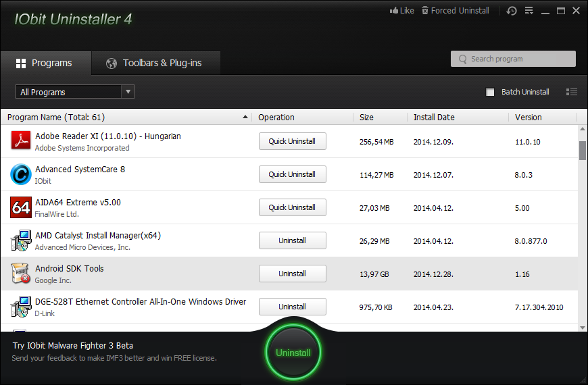Open the uninstall history clock icon
The width and height of the screenshot is (588, 385).
pos(512,11)
